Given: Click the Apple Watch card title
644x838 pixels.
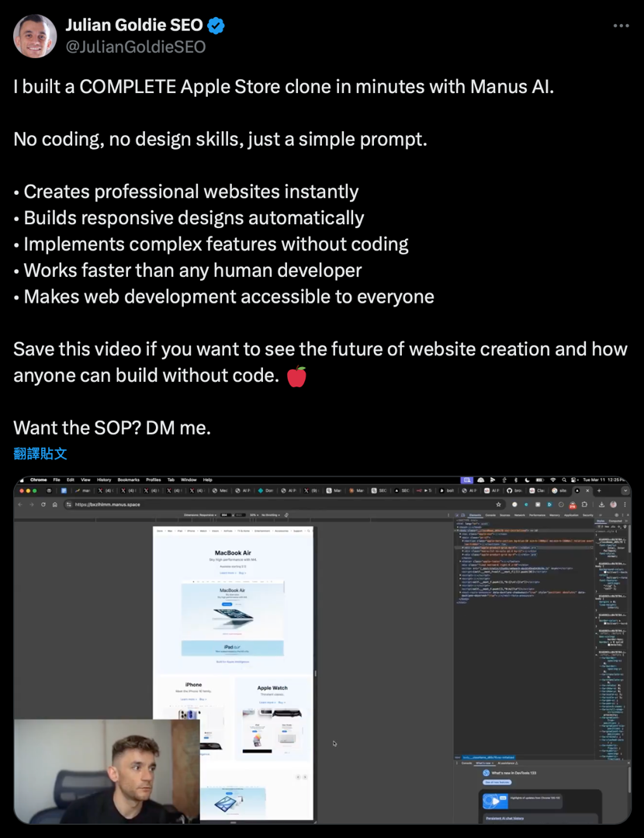Looking at the screenshot, I should click(272, 687).
